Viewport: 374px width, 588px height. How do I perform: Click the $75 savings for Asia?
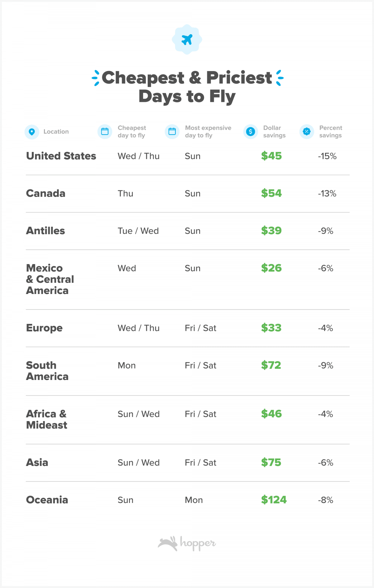271,462
